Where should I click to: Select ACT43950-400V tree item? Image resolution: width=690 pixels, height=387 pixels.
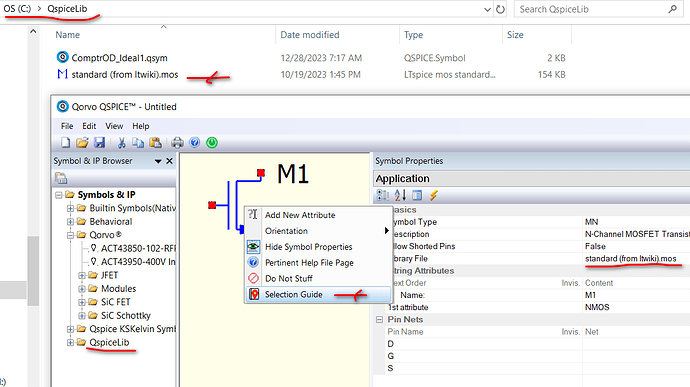click(138, 262)
